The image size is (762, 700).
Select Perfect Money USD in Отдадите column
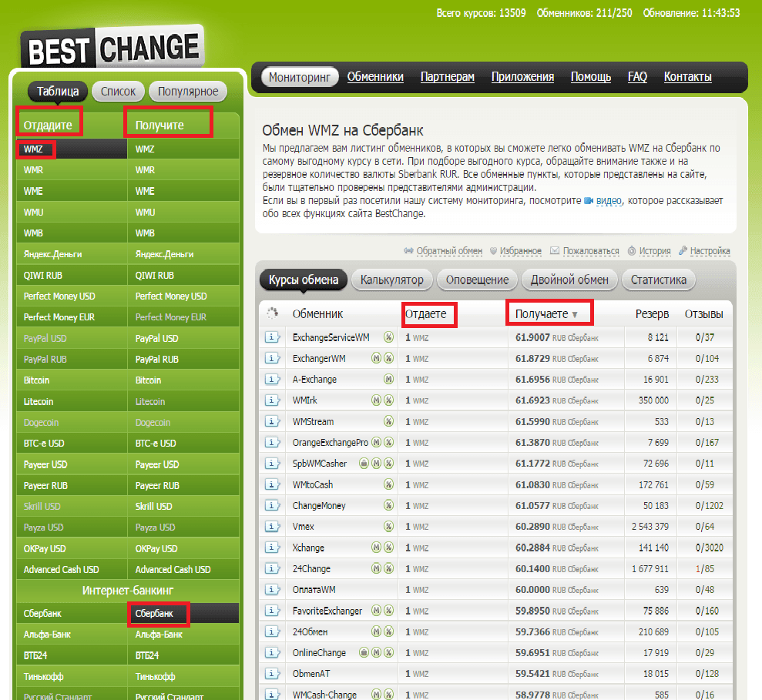72,296
